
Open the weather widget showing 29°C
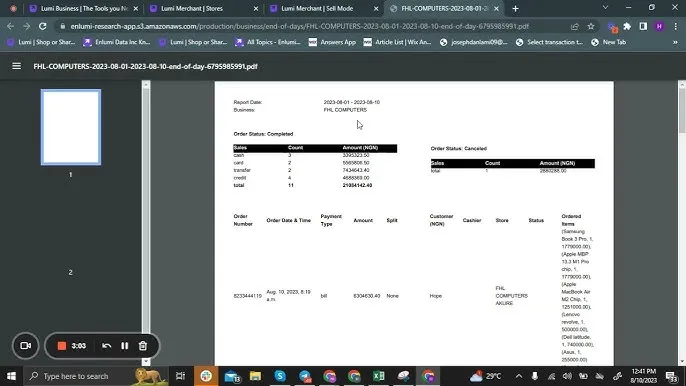click(486, 376)
